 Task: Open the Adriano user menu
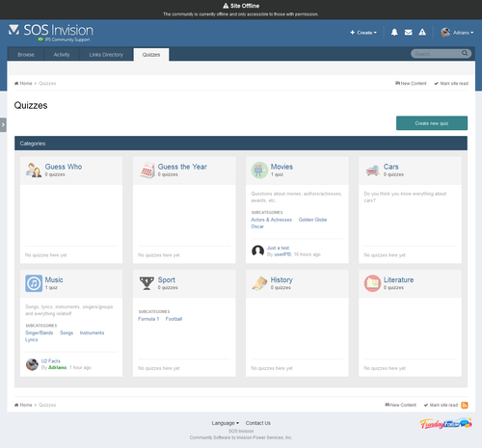click(457, 33)
